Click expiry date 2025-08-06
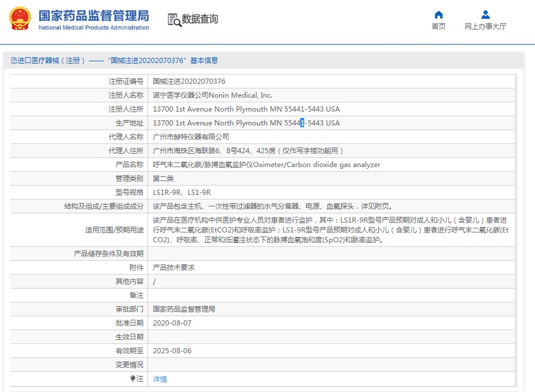This screenshot has height=392, width=535. click(x=172, y=351)
